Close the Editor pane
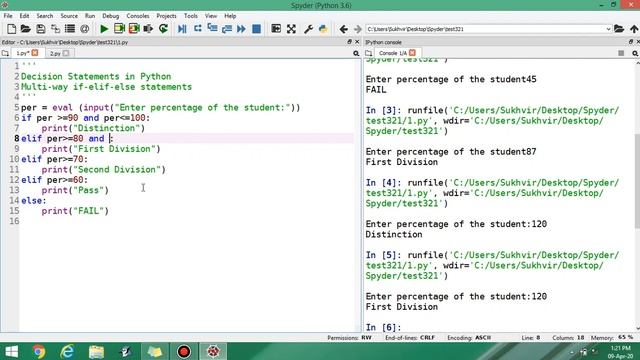Viewport: 640px width, 360px height. (357, 42)
